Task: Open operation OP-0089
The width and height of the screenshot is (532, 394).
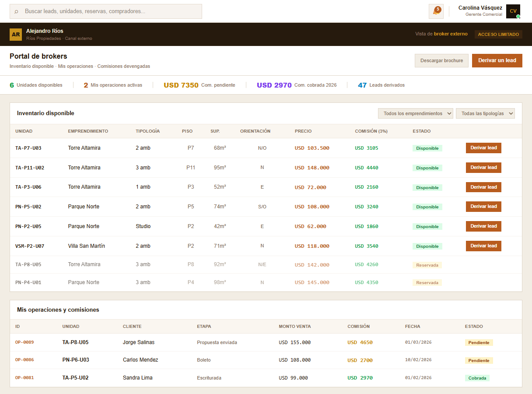Action: [x=24, y=343]
